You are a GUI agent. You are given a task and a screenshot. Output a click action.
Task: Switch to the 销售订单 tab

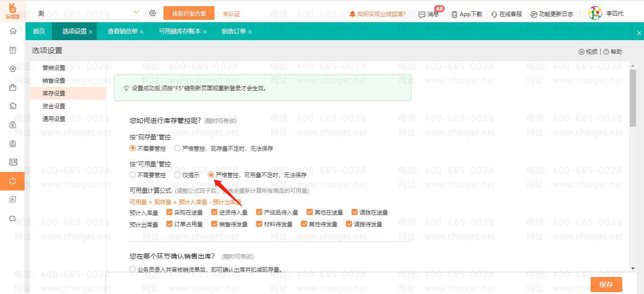pos(233,31)
